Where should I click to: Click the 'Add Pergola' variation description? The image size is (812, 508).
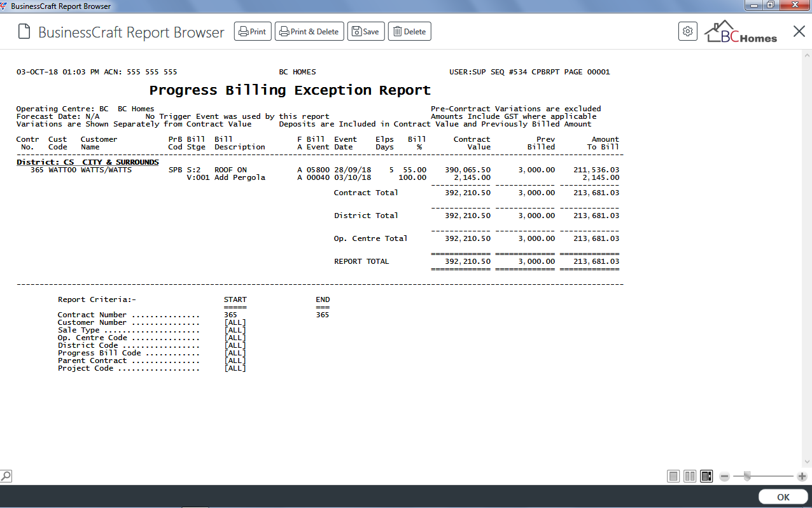coord(240,177)
